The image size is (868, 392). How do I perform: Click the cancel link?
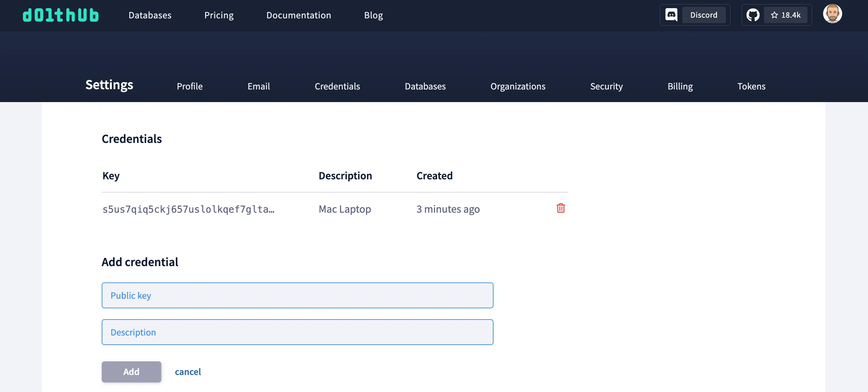(x=187, y=372)
